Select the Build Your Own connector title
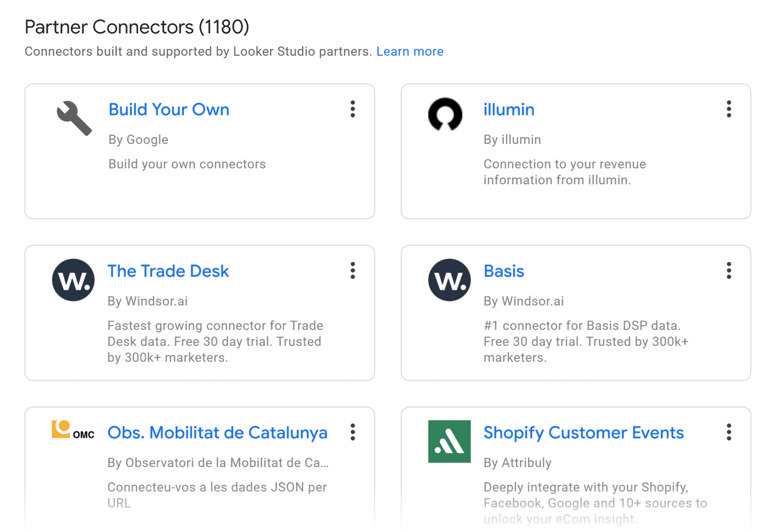 pyautogui.click(x=169, y=110)
